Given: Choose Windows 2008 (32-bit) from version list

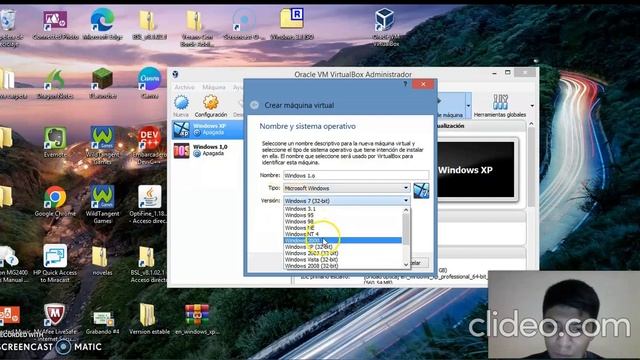Looking at the screenshot, I should [342, 266].
